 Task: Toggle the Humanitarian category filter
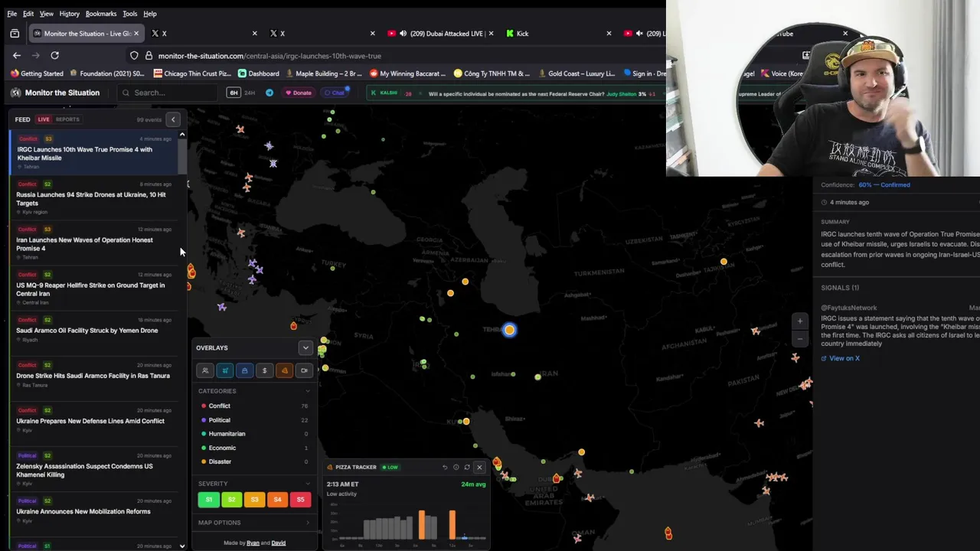254,433
